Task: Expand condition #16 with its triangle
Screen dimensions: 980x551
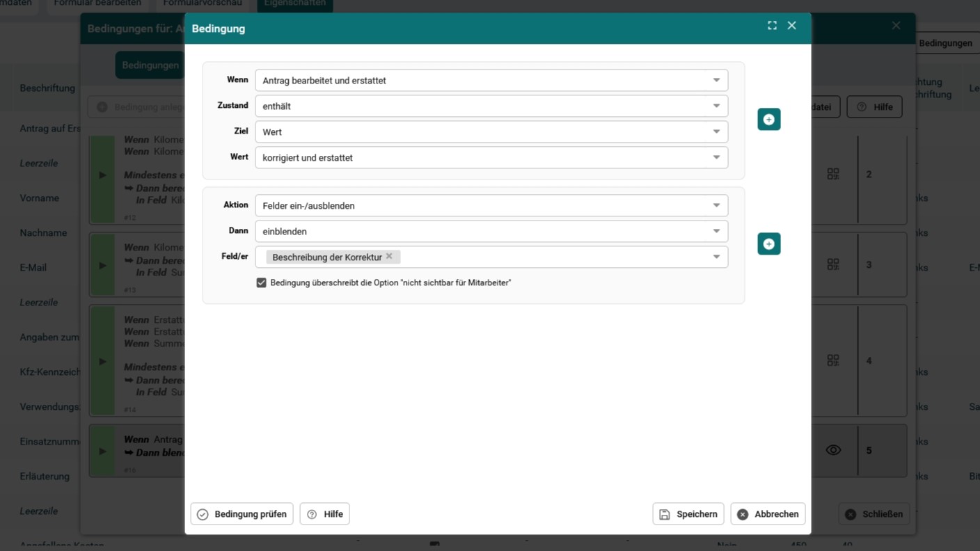Action: (x=102, y=452)
